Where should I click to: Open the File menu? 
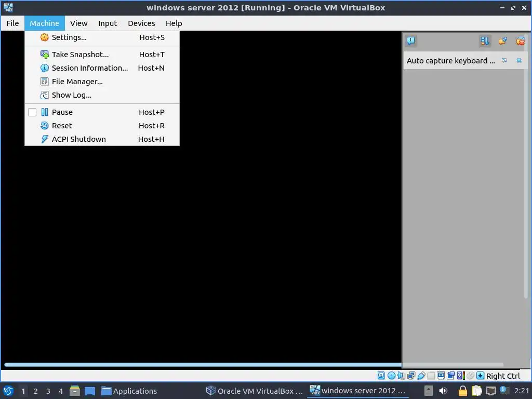[x=12, y=23]
